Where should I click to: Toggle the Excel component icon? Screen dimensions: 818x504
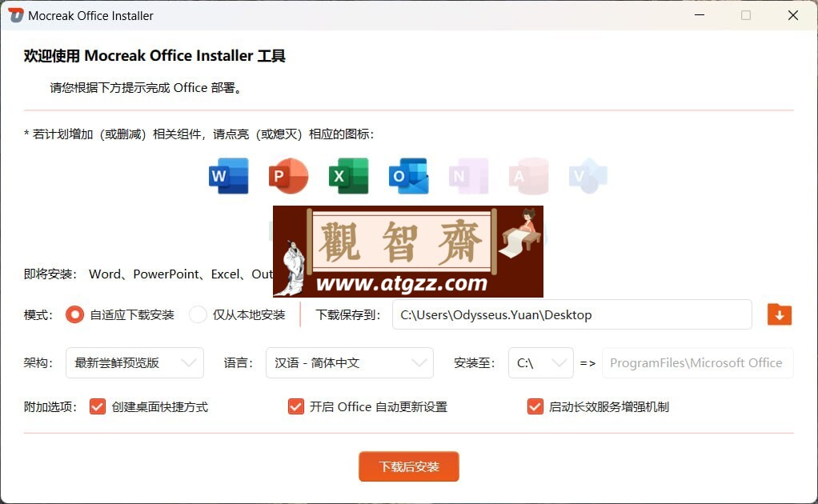[348, 176]
